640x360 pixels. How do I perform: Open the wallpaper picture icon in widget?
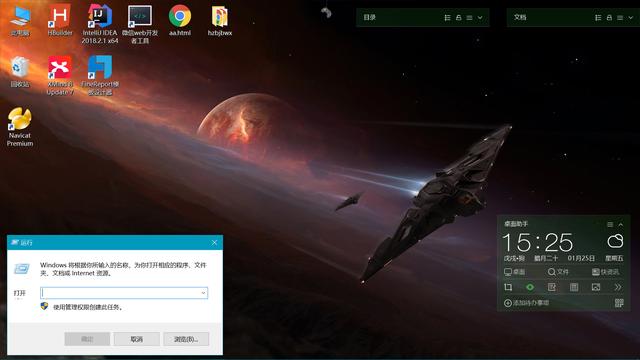tap(596, 287)
